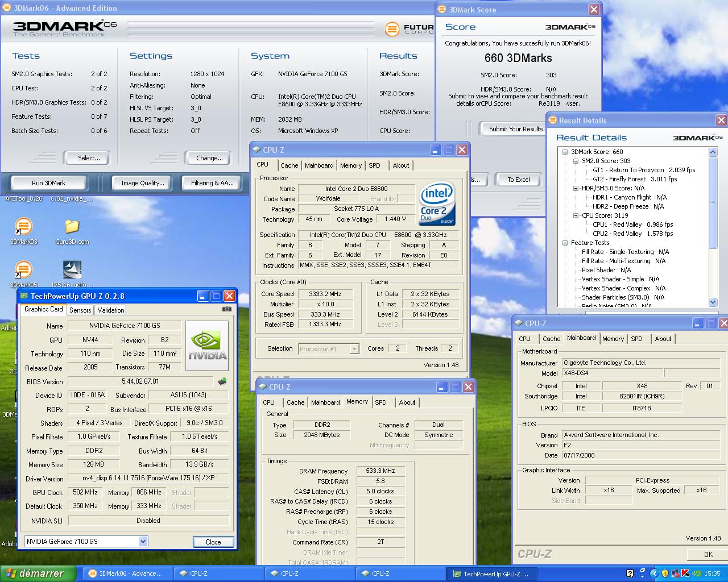
Task: Open the CPU-Z Processor #1 selection dropdown
Action: [354, 349]
